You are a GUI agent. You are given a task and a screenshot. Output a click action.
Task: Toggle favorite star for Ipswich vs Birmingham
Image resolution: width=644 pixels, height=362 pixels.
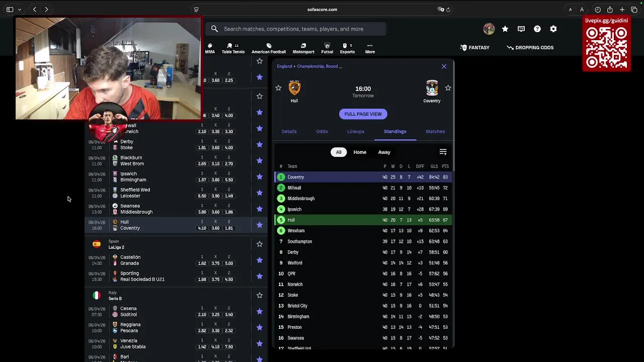pyautogui.click(x=260, y=176)
